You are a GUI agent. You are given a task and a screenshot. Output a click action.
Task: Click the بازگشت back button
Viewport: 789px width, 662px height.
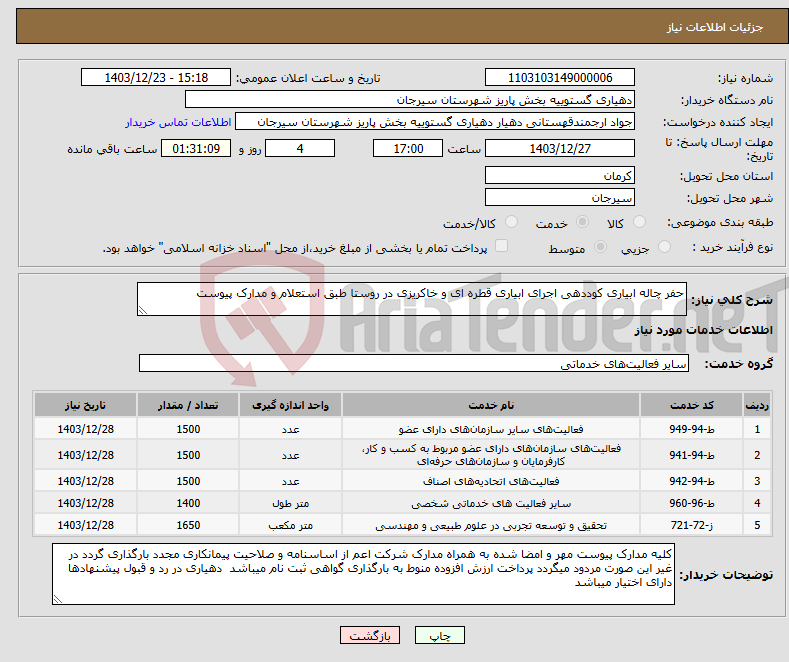(370, 635)
